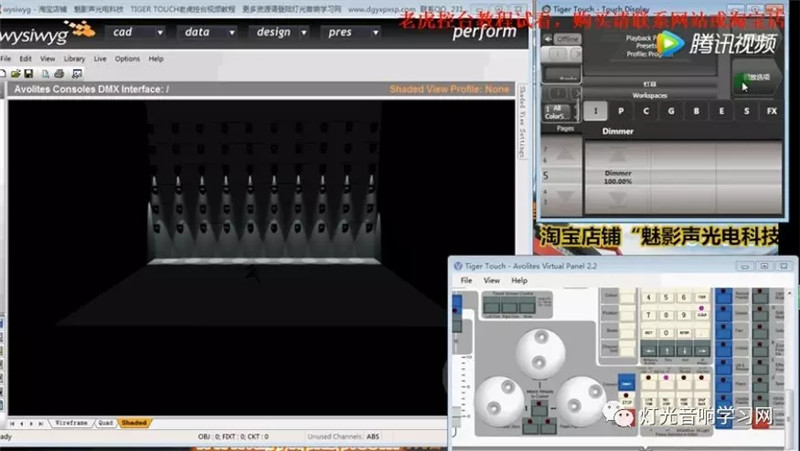This screenshot has width=800, height=451.
Task: Click the right arrow key on Virtual Panel
Action: pyautogui.click(x=702, y=351)
